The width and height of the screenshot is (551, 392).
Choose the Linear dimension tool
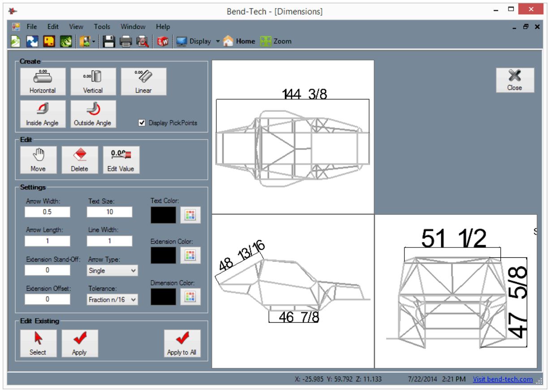coord(144,81)
